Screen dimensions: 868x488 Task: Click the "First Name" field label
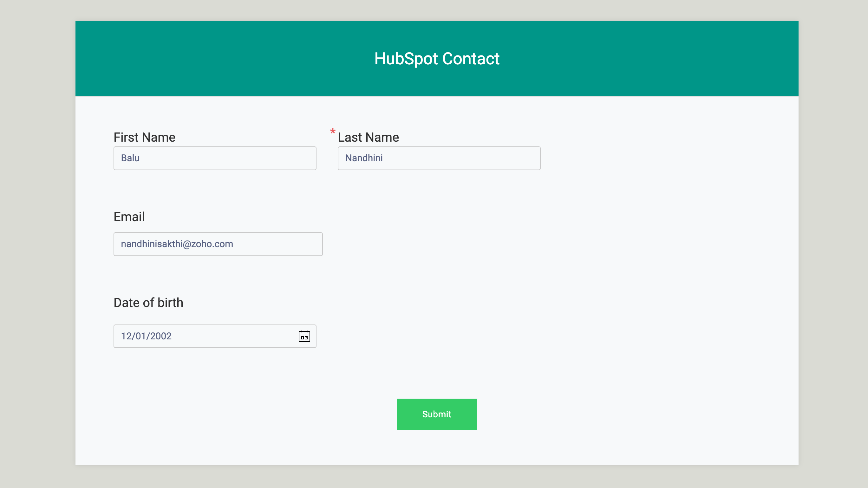pyautogui.click(x=144, y=138)
